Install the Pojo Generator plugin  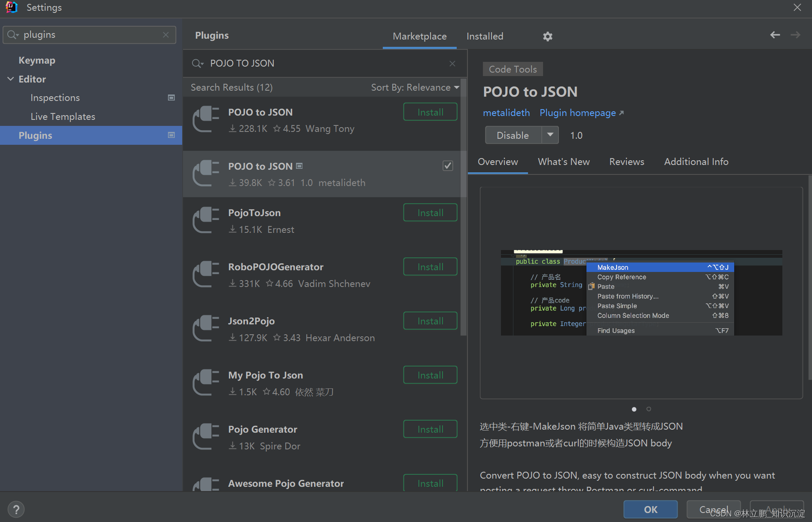pyautogui.click(x=430, y=429)
